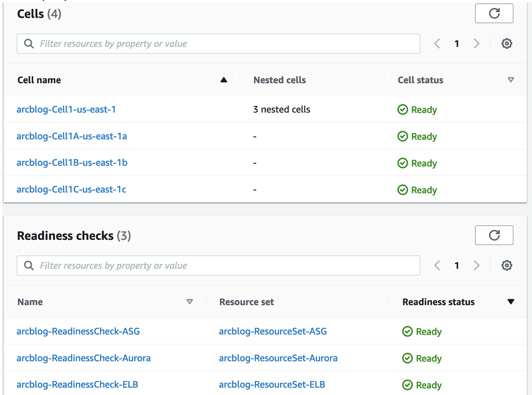The height and width of the screenshot is (395, 532).
Task: Open arcblog-Cell1-us-east-1 cell
Action: pyautogui.click(x=66, y=109)
